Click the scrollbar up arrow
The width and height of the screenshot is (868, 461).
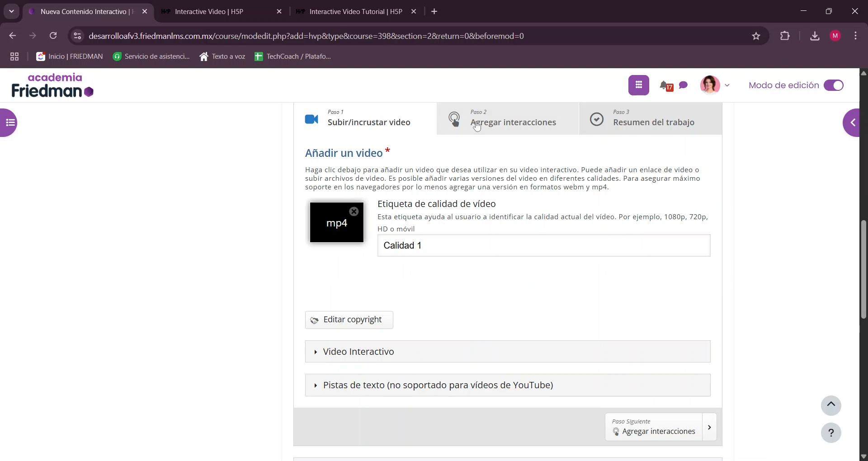click(x=863, y=73)
